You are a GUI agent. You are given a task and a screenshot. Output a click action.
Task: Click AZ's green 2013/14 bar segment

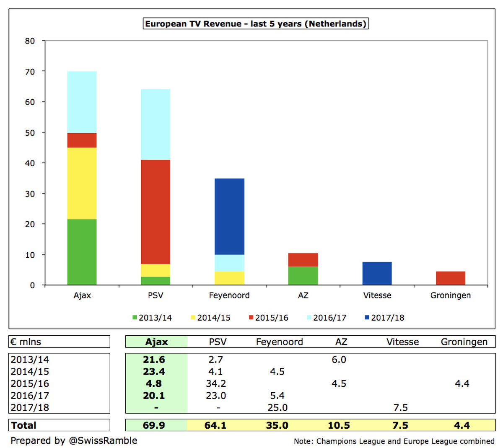point(303,276)
